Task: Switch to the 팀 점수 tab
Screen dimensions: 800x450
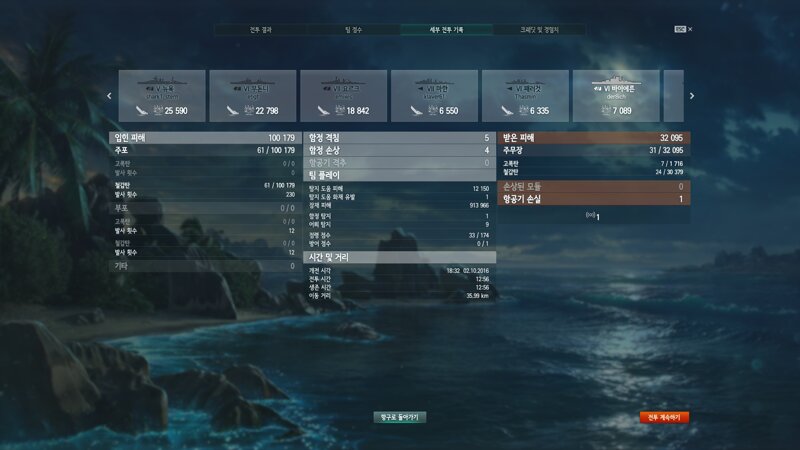Action: (354, 30)
